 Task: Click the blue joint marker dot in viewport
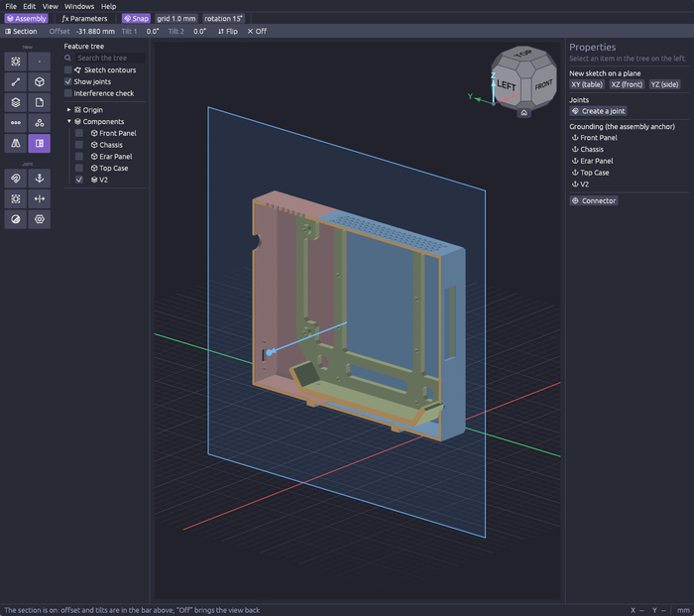(270, 352)
